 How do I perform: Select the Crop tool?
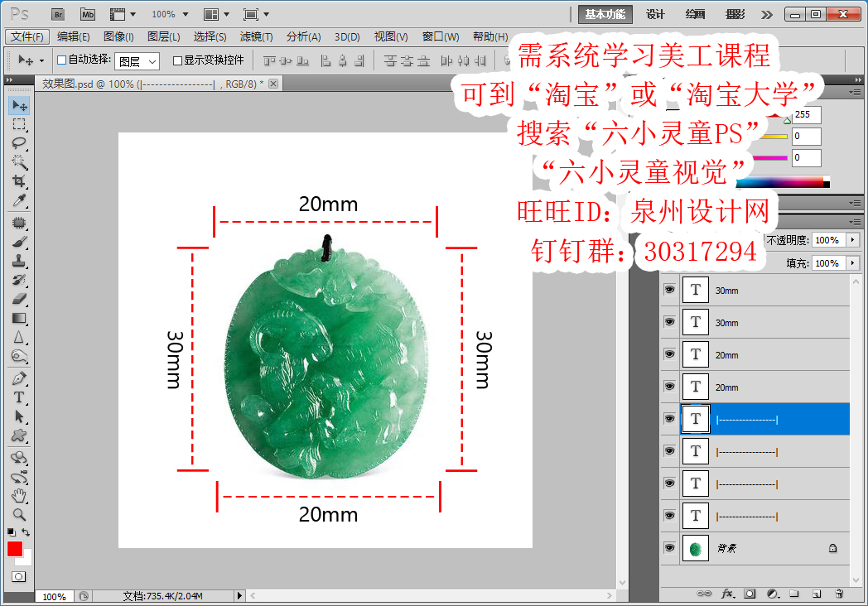(x=18, y=180)
